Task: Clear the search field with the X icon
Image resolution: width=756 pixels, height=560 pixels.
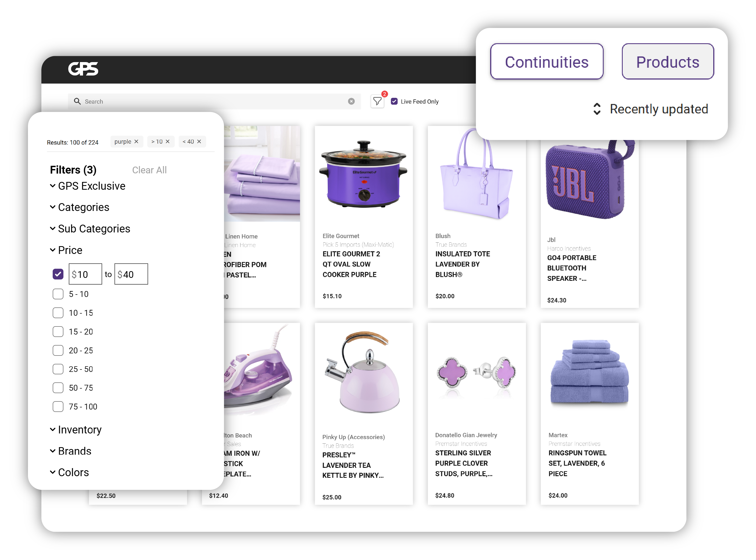Action: (352, 101)
